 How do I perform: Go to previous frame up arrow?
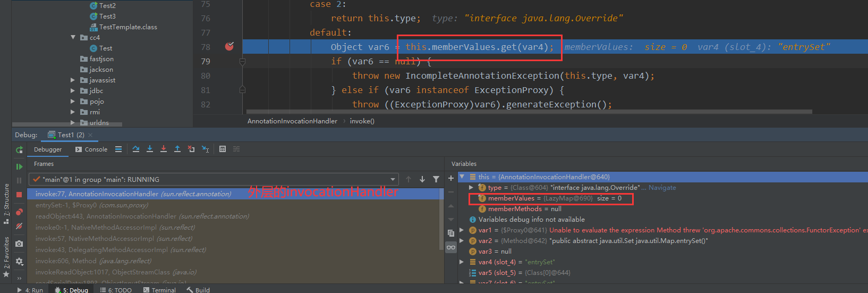[409, 180]
